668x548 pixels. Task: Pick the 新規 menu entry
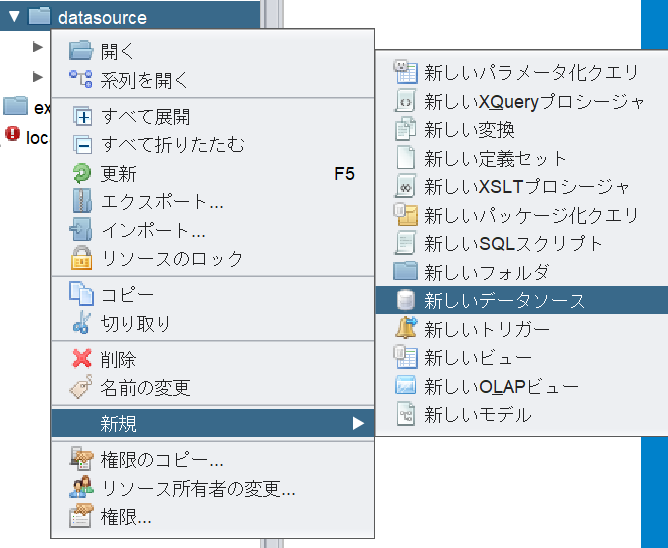pyautogui.click(x=213, y=424)
